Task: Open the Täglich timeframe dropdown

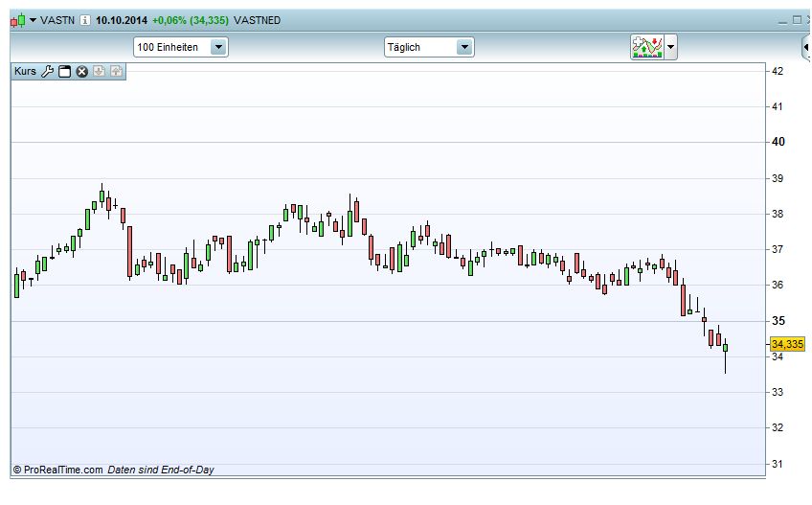Action: click(464, 47)
